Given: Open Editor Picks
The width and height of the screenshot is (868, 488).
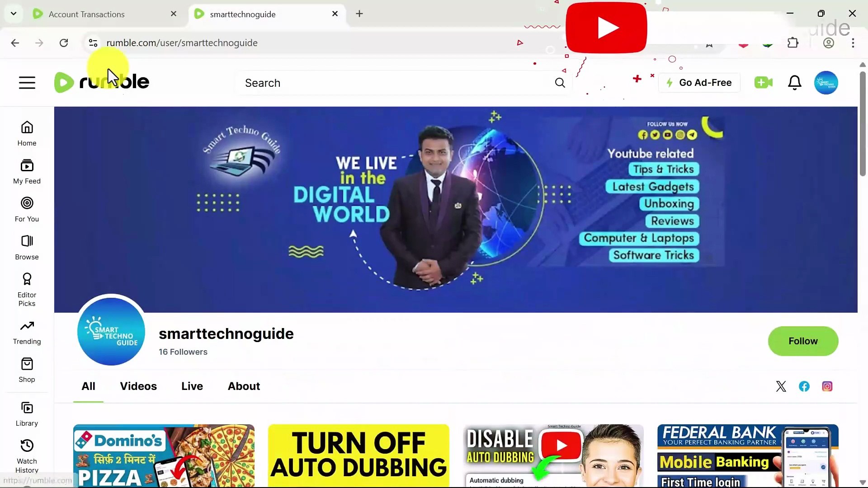Looking at the screenshot, I should pos(26,288).
